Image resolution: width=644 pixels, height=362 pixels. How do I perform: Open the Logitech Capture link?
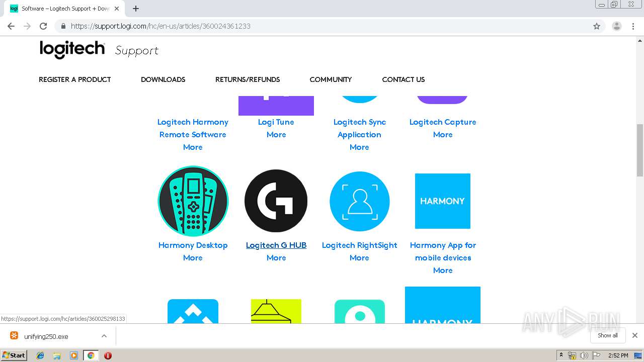click(x=443, y=122)
